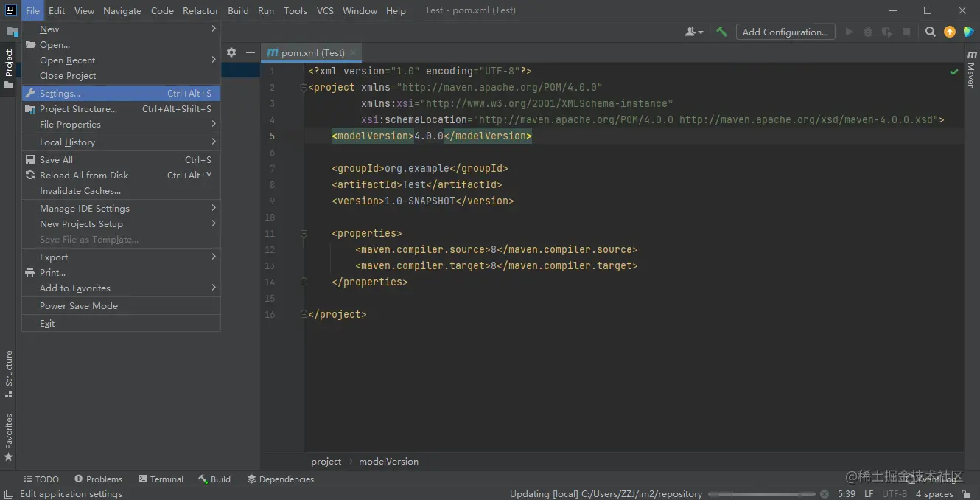Click the folder icon in navigation bar

click(12, 32)
